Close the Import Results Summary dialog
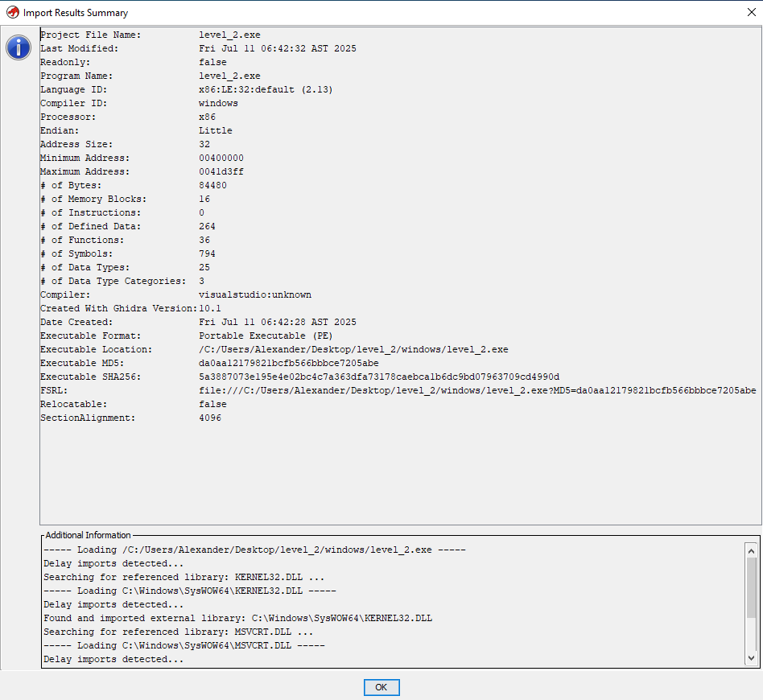Viewport: 763px width, 700px height. [x=751, y=12]
